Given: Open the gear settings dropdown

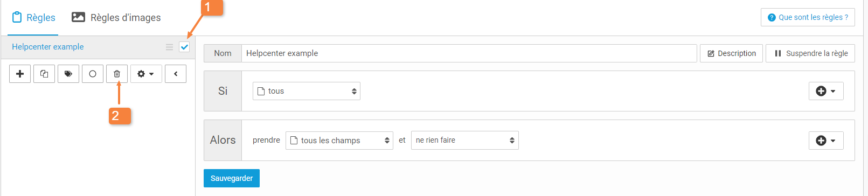Looking at the screenshot, I should pyautogui.click(x=146, y=74).
